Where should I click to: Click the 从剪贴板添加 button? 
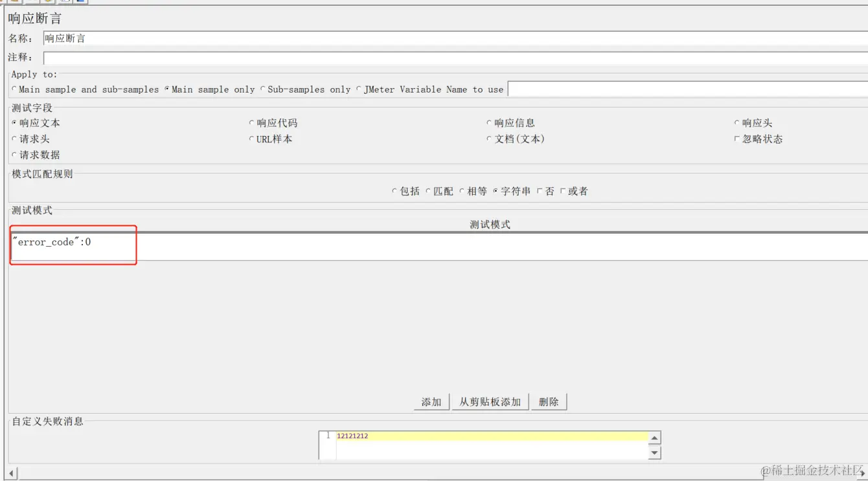point(490,402)
